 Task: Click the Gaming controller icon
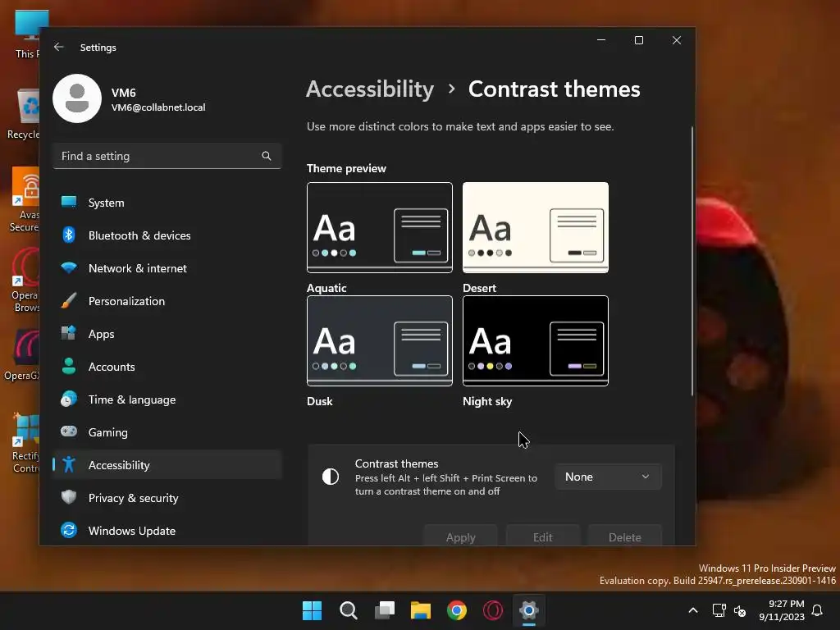(69, 431)
